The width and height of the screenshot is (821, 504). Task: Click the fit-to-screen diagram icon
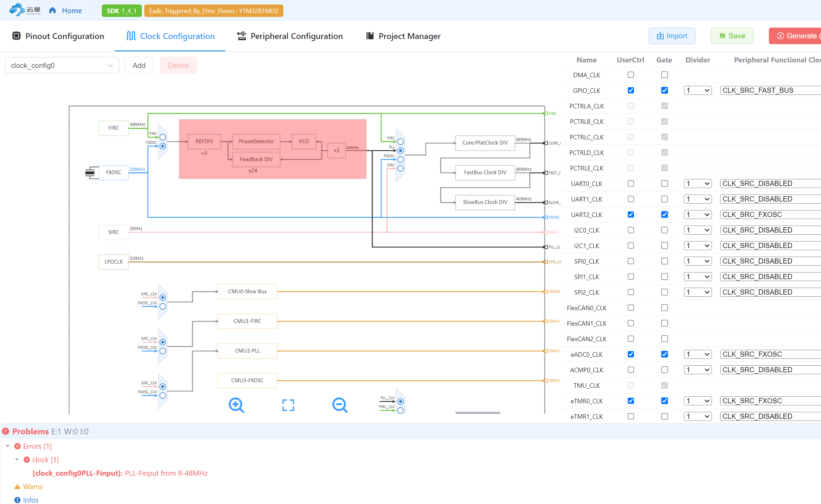(x=288, y=405)
